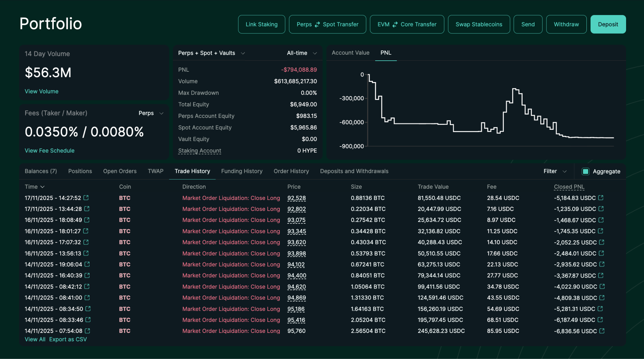Viewport: 644px width, 359px height.
Task: Click share icon beside -4,022.90 USDC PNL
Action: pos(602,287)
